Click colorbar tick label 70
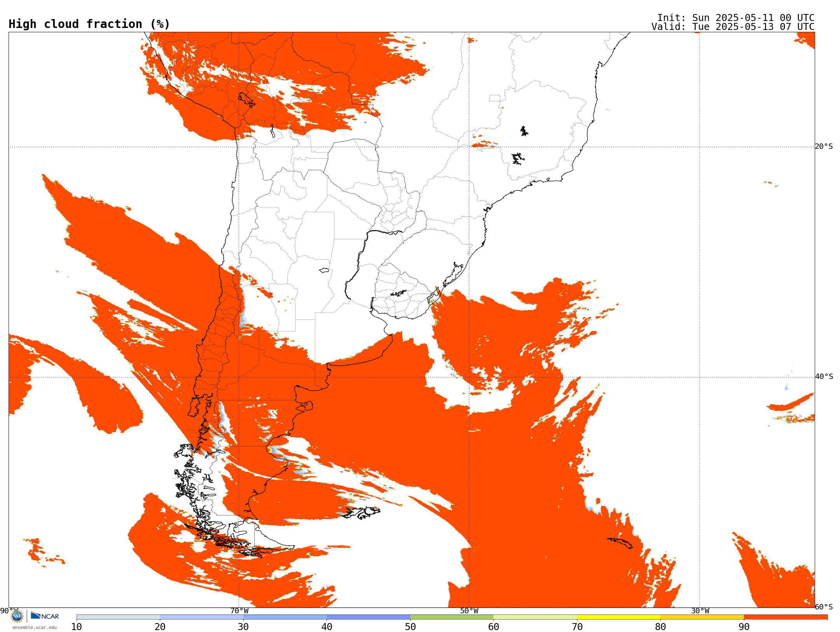 577,627
